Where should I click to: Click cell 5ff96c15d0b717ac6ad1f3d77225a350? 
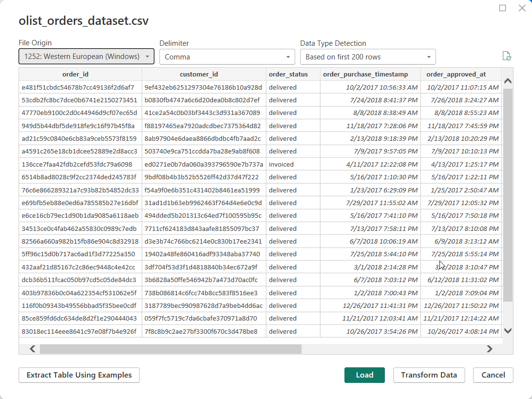click(x=80, y=254)
